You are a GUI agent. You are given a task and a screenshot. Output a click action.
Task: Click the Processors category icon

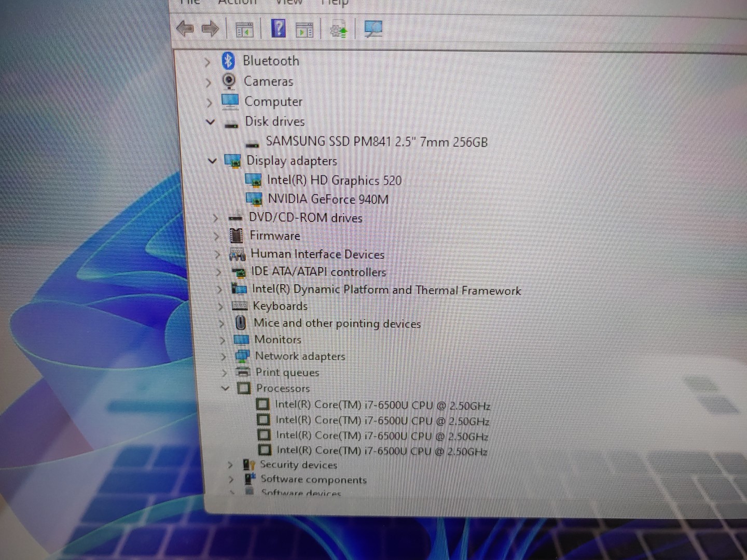tap(243, 388)
